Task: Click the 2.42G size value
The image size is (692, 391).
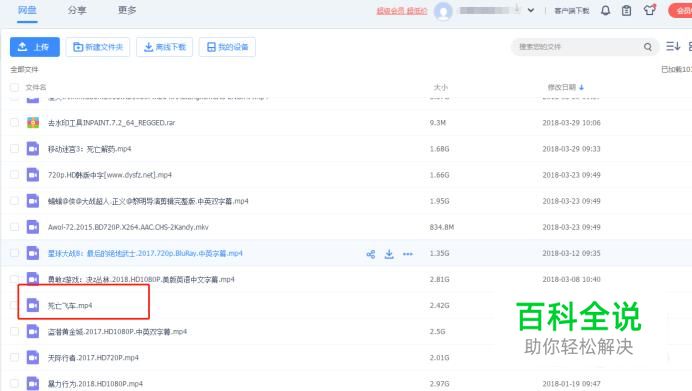Action: point(440,305)
